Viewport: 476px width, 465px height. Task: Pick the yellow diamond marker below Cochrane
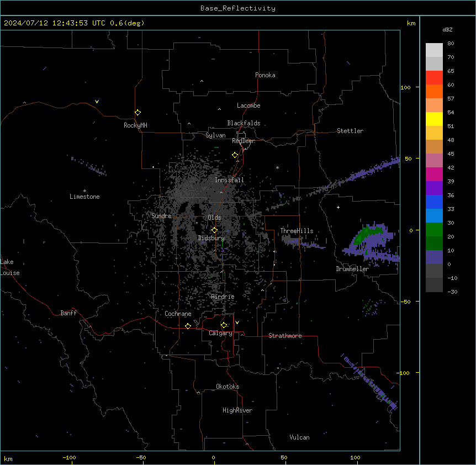(188, 326)
